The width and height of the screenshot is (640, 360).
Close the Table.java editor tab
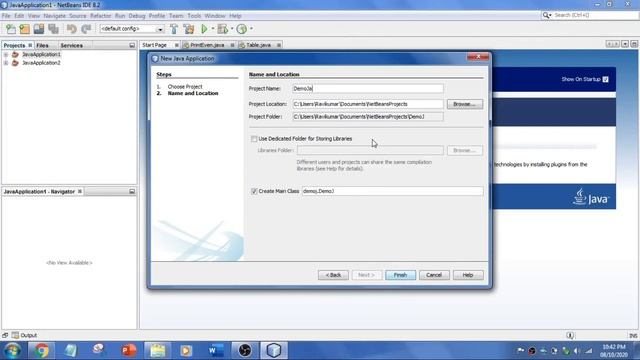(279, 45)
